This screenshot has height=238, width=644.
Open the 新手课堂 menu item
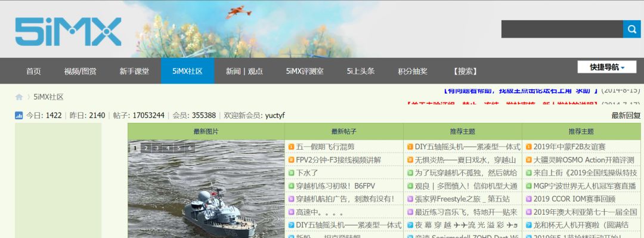pos(134,71)
